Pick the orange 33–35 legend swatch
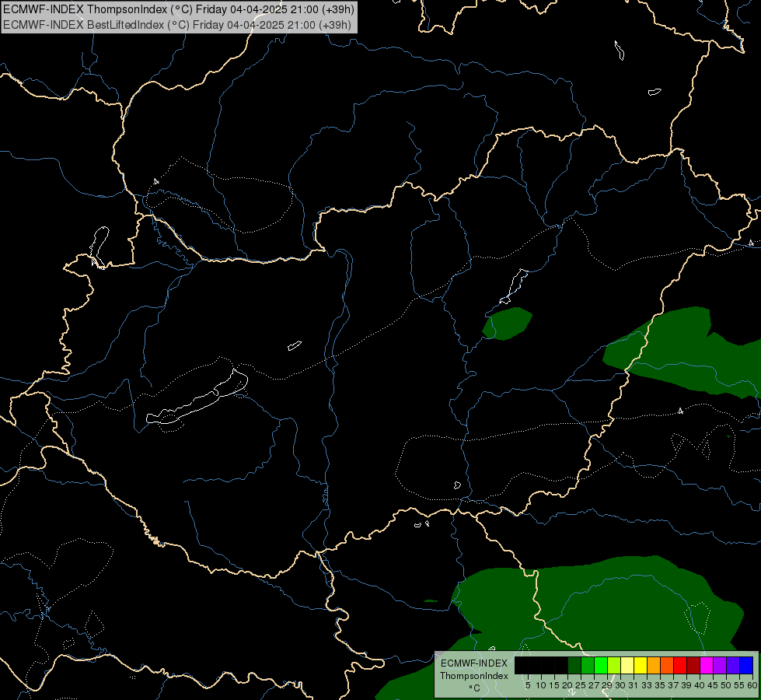761x700 pixels. [654, 665]
